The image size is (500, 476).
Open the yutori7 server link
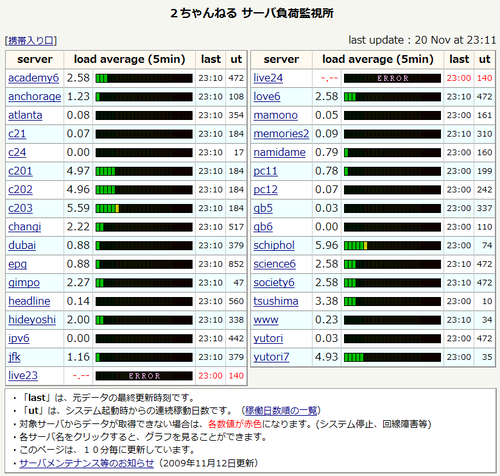271,357
